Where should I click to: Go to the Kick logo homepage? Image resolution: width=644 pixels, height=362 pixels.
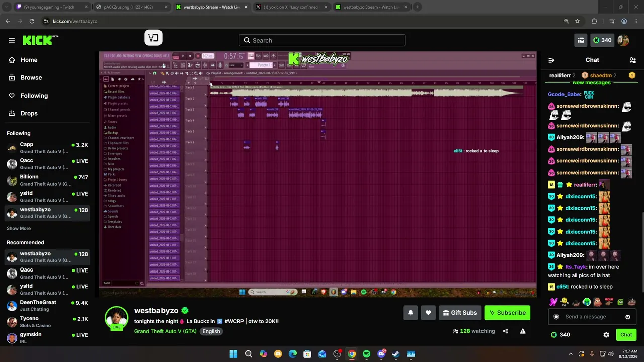(x=40, y=40)
